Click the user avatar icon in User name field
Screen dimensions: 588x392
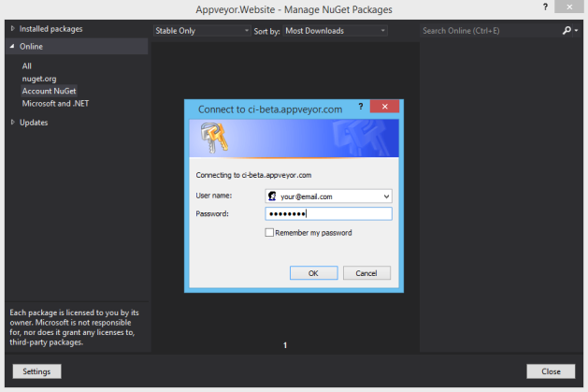coord(272,196)
